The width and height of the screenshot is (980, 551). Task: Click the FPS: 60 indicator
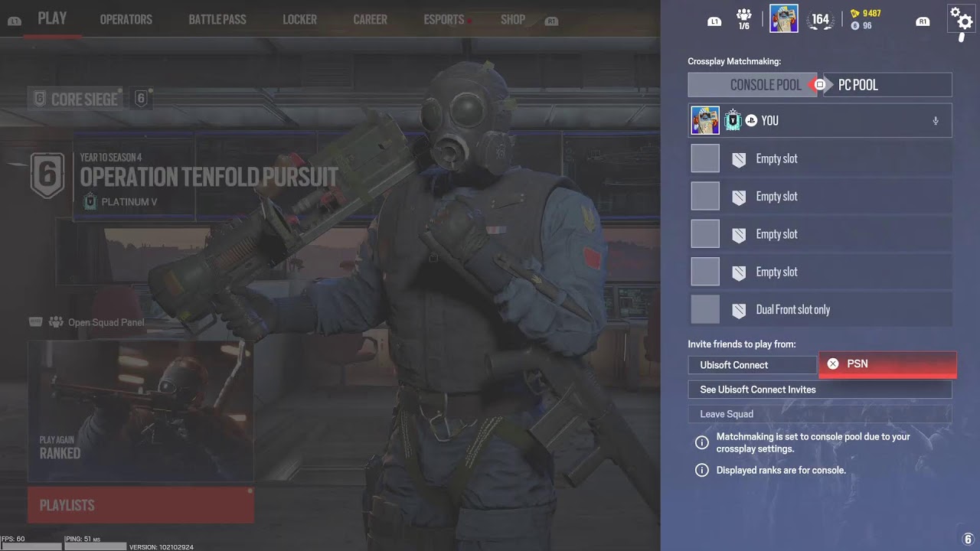(12, 539)
